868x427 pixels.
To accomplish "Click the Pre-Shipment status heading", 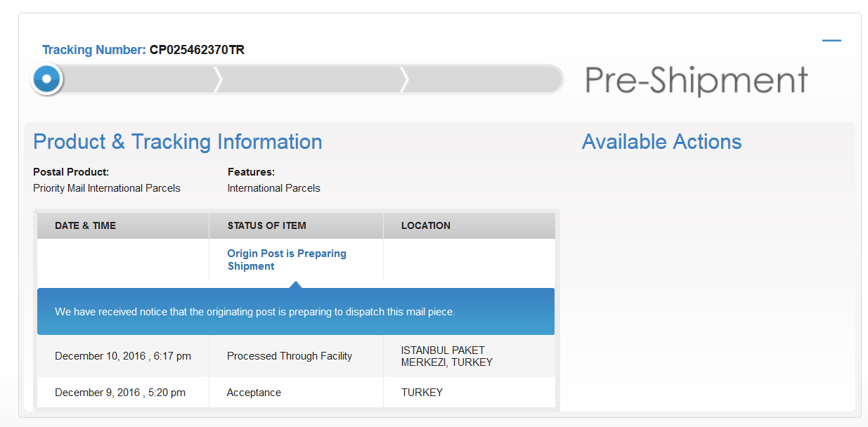I will pos(697,81).
